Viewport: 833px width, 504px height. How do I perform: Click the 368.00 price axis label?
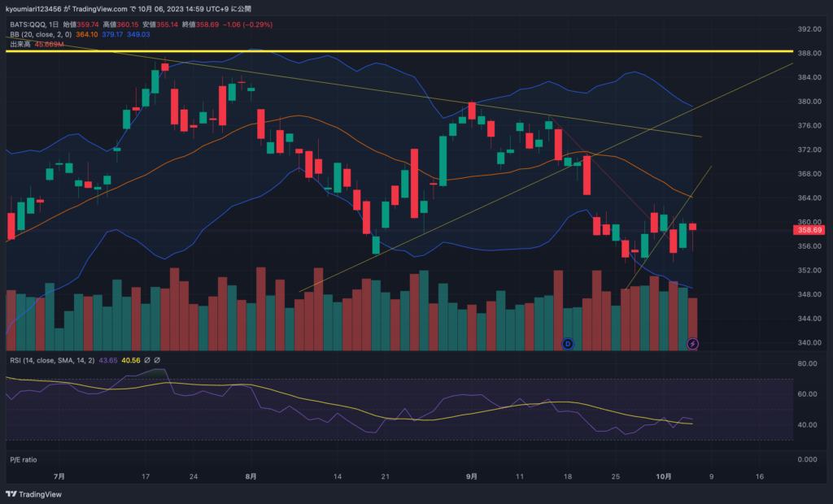pyautogui.click(x=809, y=174)
